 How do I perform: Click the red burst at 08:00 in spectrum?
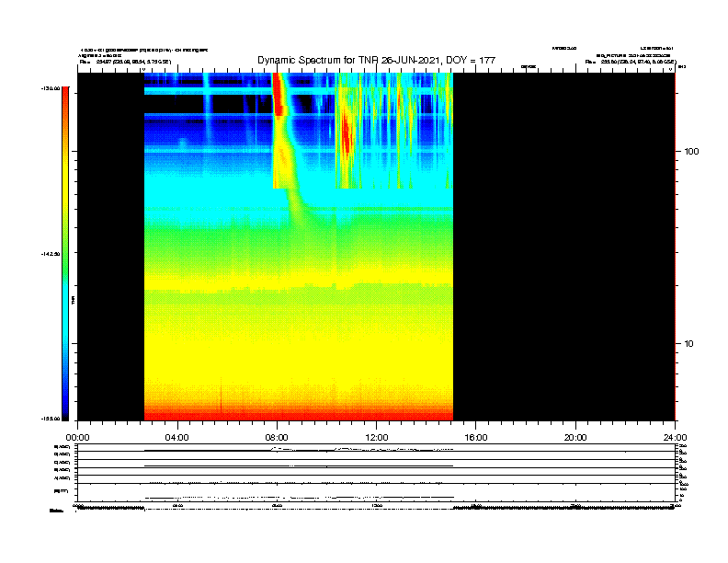(279, 95)
